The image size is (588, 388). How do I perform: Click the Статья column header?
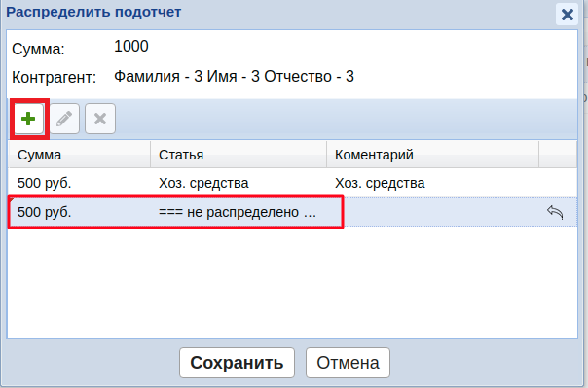239,155
